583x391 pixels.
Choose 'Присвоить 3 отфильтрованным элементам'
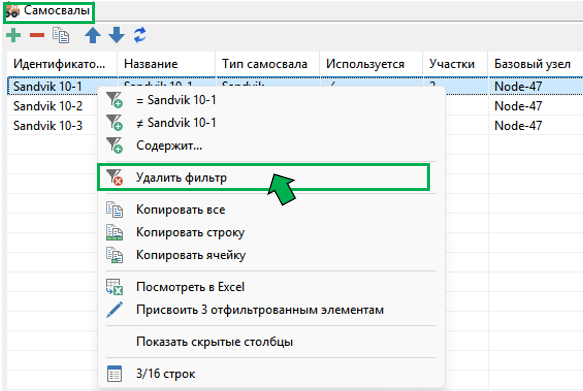tap(271, 310)
